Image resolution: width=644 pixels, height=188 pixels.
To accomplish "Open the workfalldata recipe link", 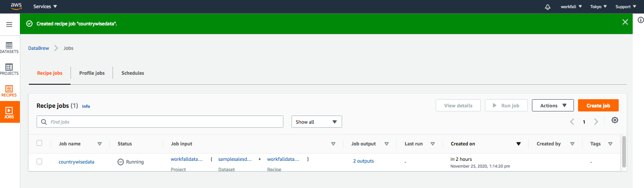I will 283,159.
